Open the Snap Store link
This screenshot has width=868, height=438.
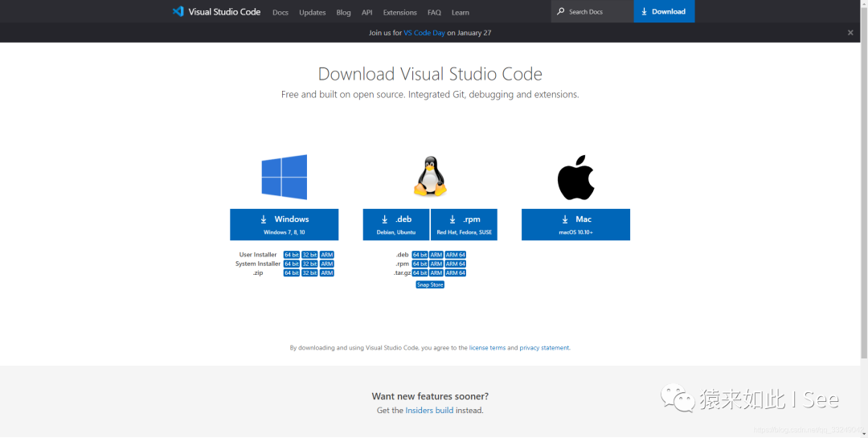(430, 284)
